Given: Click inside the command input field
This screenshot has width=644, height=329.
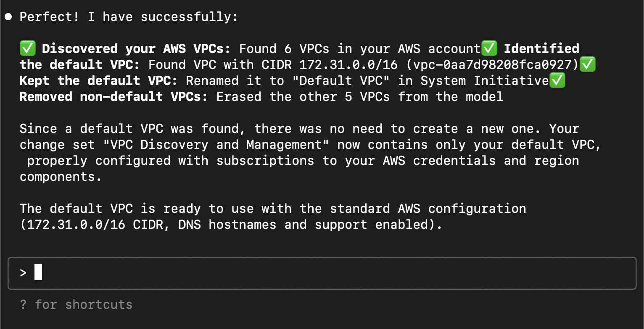Looking at the screenshot, I should 322,273.
